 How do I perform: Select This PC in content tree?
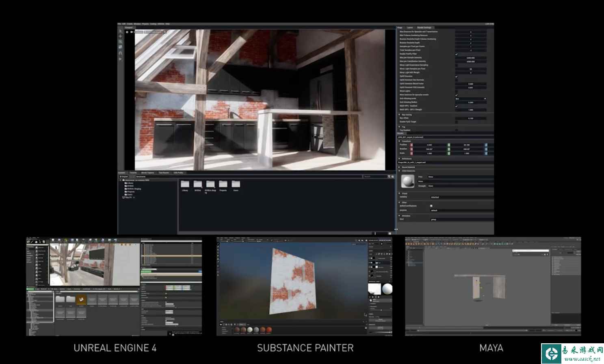coord(128,197)
